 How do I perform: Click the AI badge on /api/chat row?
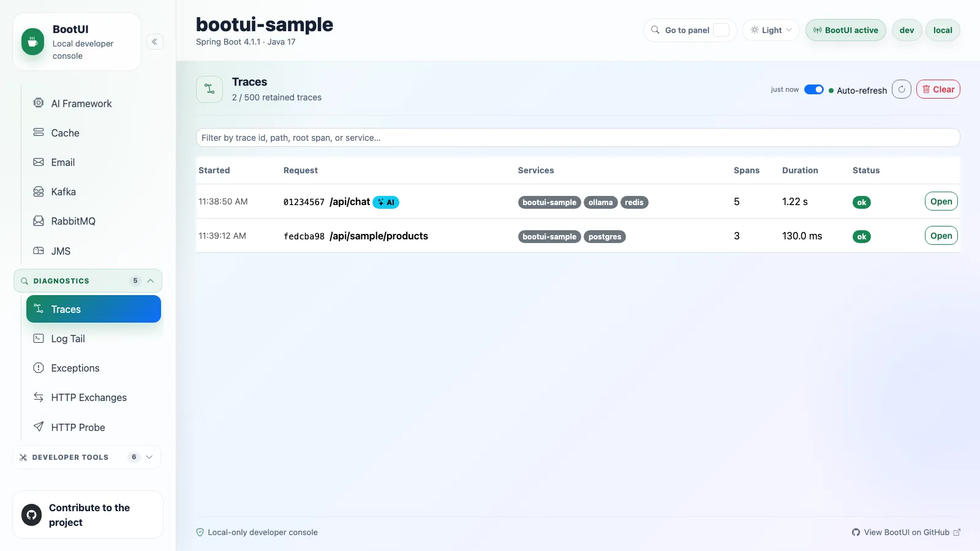[x=386, y=202]
